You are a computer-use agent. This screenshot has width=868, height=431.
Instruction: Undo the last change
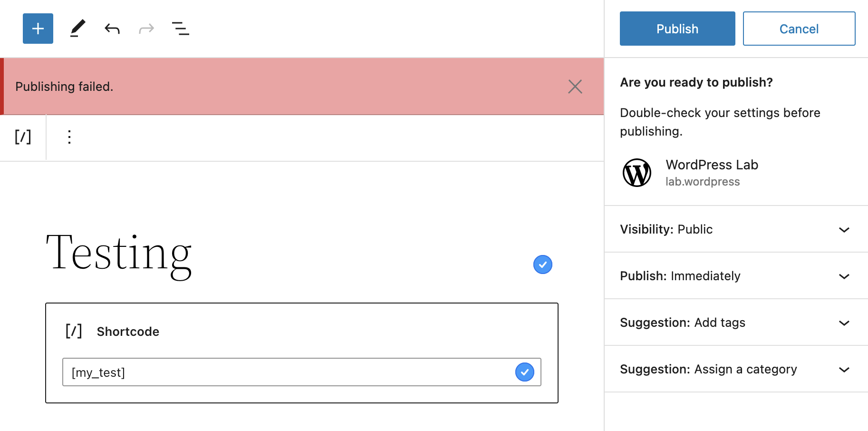point(112,29)
